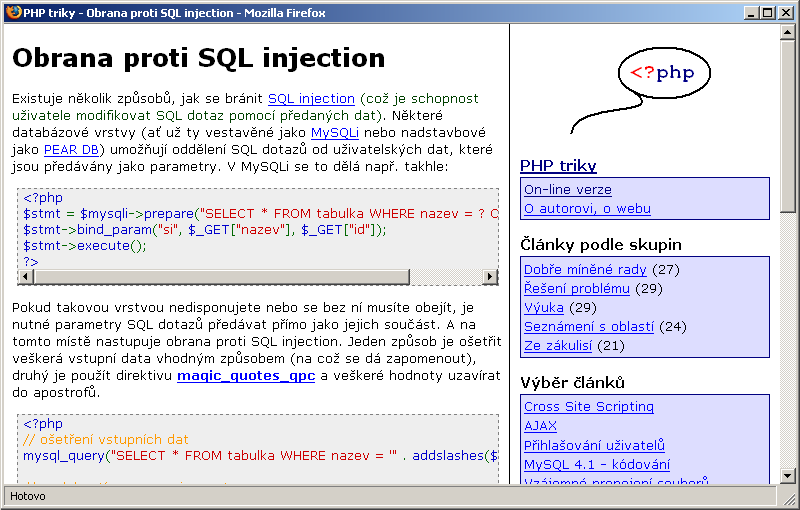Click the code block's horizontal scrollbar thumb
Image resolution: width=800 pixels, height=510 pixels.
(221, 276)
